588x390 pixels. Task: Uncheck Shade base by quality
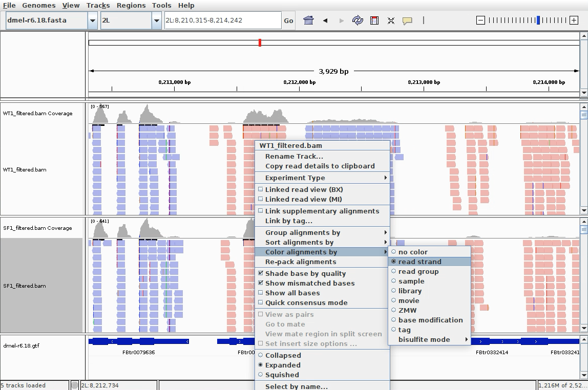[305, 273]
